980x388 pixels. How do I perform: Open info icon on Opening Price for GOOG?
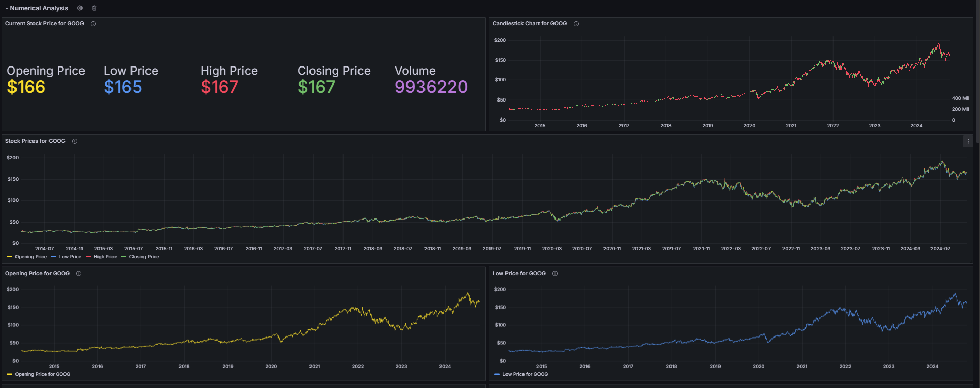pyautogui.click(x=79, y=274)
